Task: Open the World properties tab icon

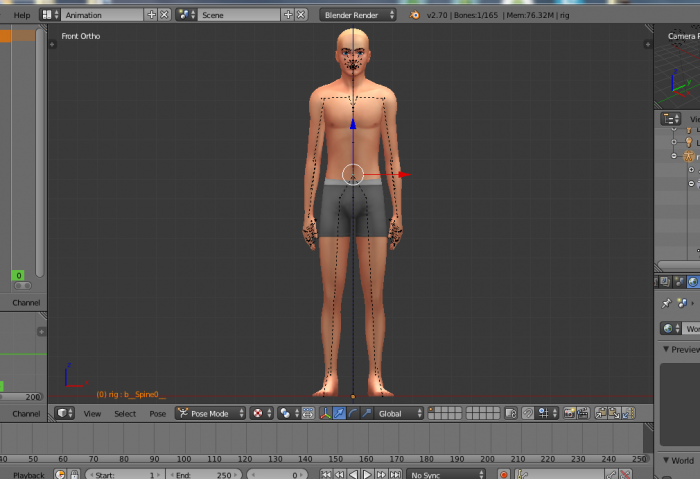Action: coord(692,282)
